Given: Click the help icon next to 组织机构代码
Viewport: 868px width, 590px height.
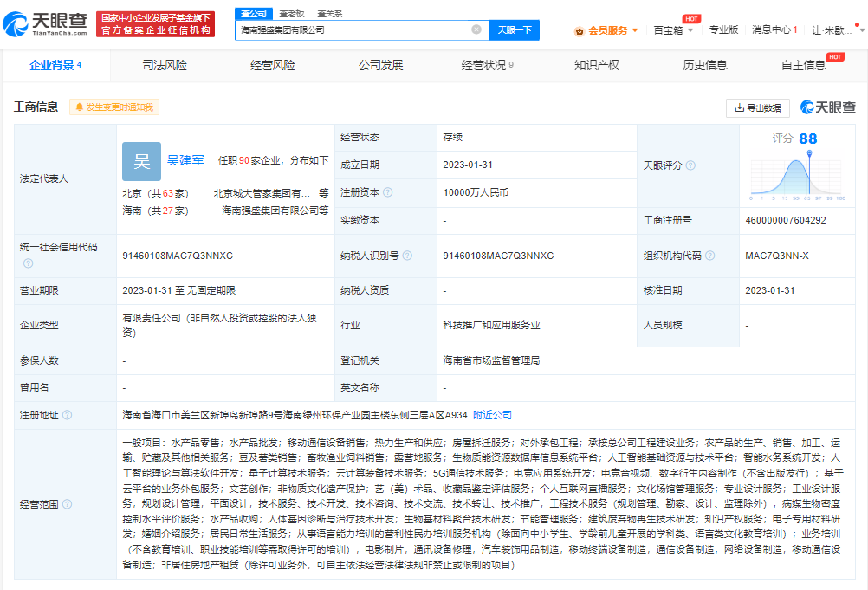Looking at the screenshot, I should tap(709, 256).
